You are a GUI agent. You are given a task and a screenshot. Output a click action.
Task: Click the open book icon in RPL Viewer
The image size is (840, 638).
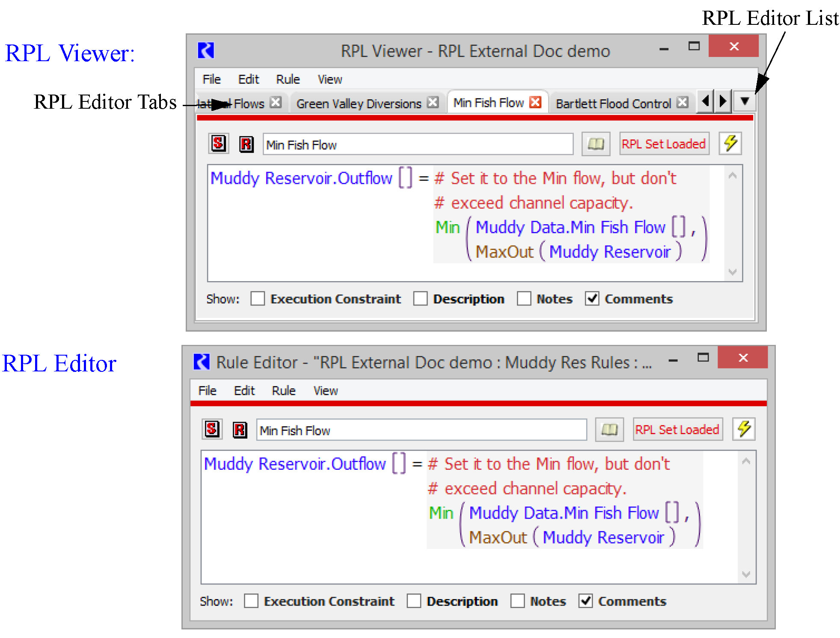click(x=595, y=144)
